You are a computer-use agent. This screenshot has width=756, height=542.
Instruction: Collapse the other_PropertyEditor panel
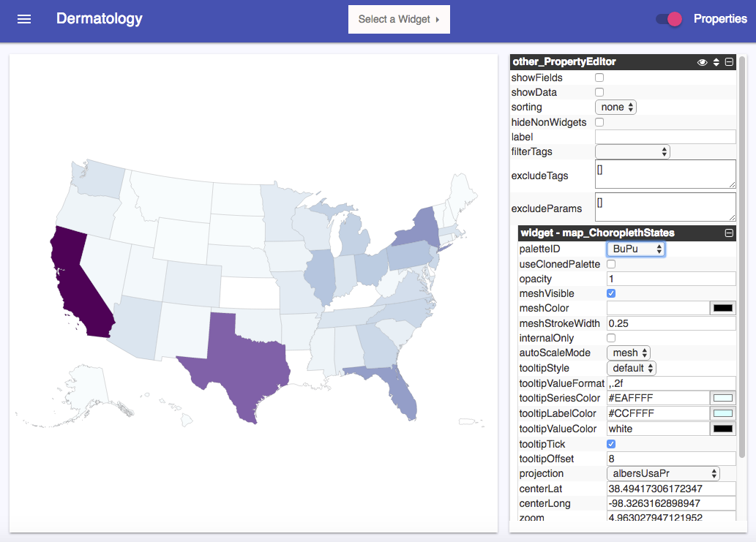pos(729,61)
